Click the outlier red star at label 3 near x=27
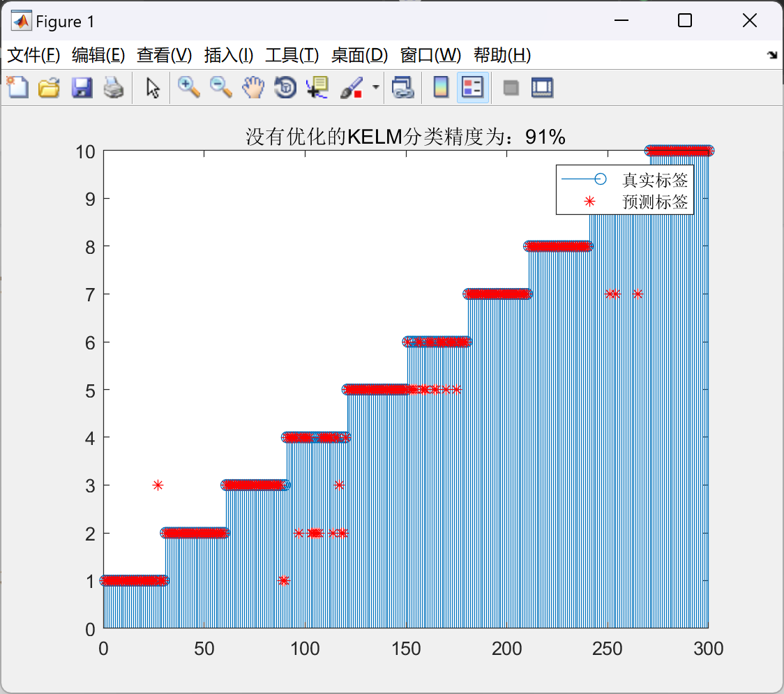Screen dimensions: 784x694 pos(158,485)
